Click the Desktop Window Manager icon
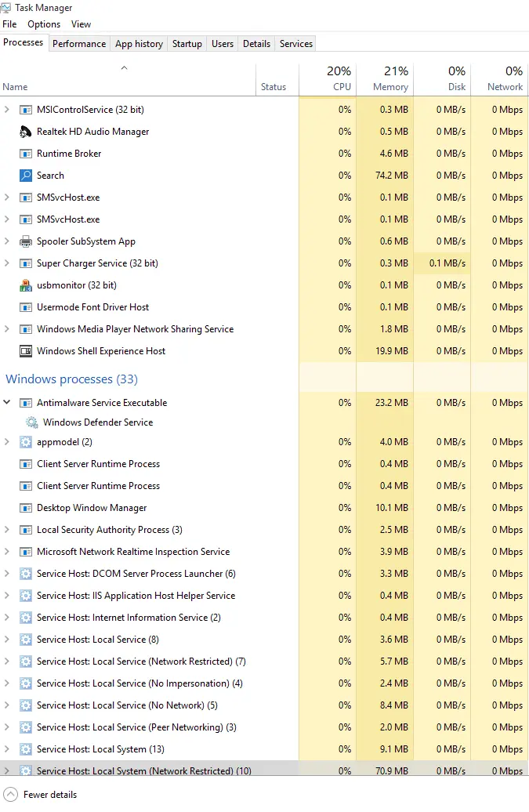The width and height of the screenshot is (529, 812). point(25,508)
